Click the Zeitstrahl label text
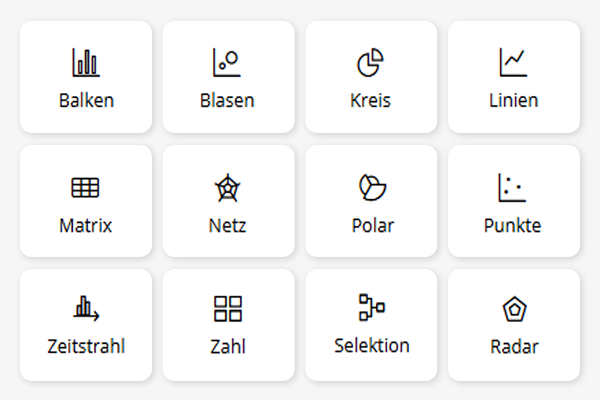This screenshot has height=400, width=600. click(x=86, y=347)
